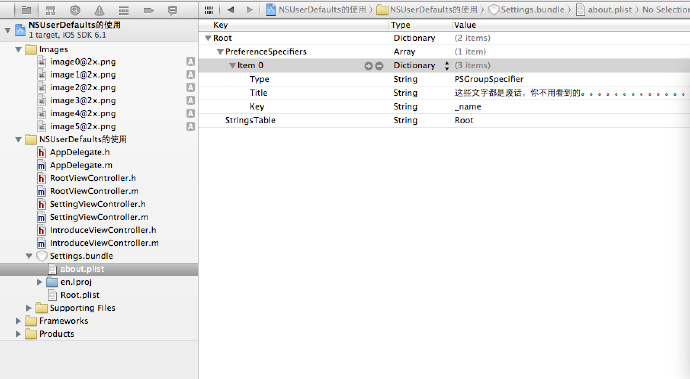Edit the Title value with Chinese text
This screenshot has width=690, height=379.
(570, 93)
